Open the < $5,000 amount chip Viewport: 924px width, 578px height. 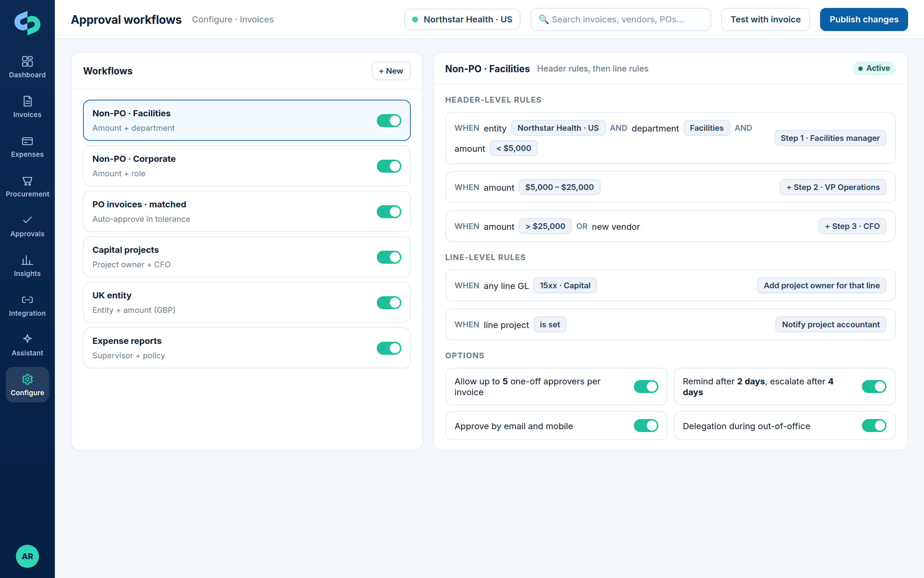click(513, 148)
